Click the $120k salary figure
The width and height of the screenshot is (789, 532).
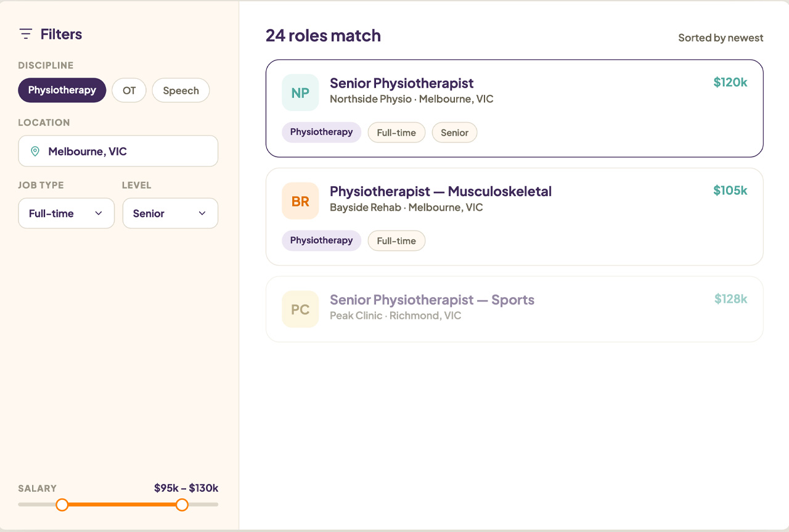(x=730, y=82)
